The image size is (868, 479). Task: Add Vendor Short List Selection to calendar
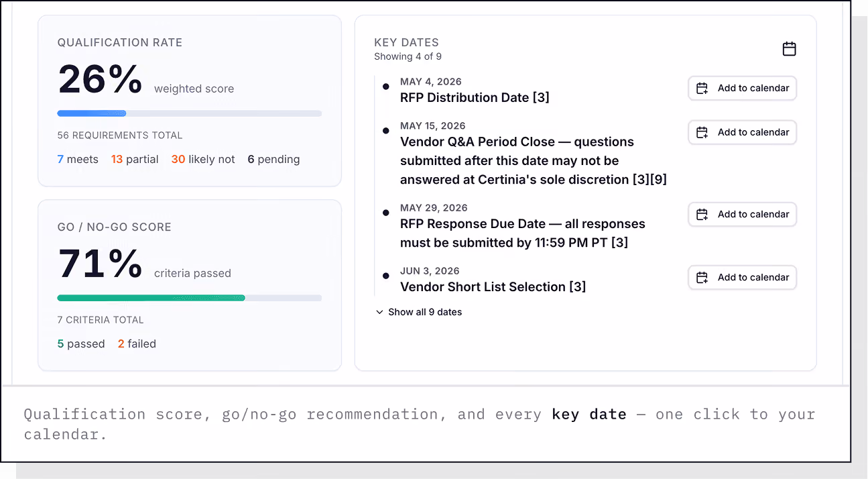pos(742,277)
